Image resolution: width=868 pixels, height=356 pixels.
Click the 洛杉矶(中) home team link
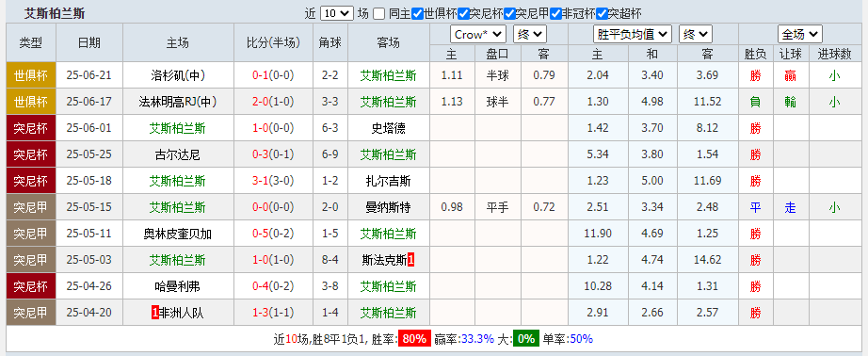177,75
